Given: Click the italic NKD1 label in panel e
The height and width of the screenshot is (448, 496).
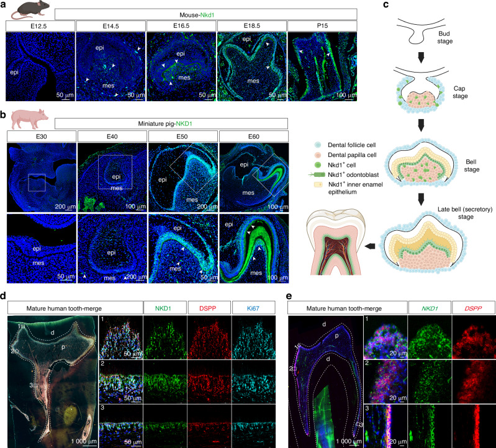Looking at the screenshot, I should [x=430, y=308].
